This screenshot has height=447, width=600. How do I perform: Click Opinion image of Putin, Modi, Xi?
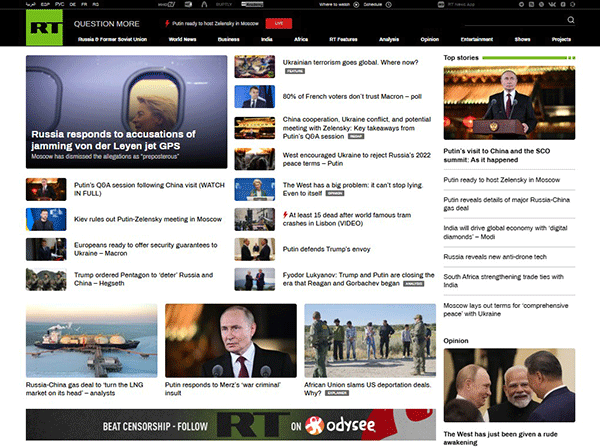click(509, 385)
